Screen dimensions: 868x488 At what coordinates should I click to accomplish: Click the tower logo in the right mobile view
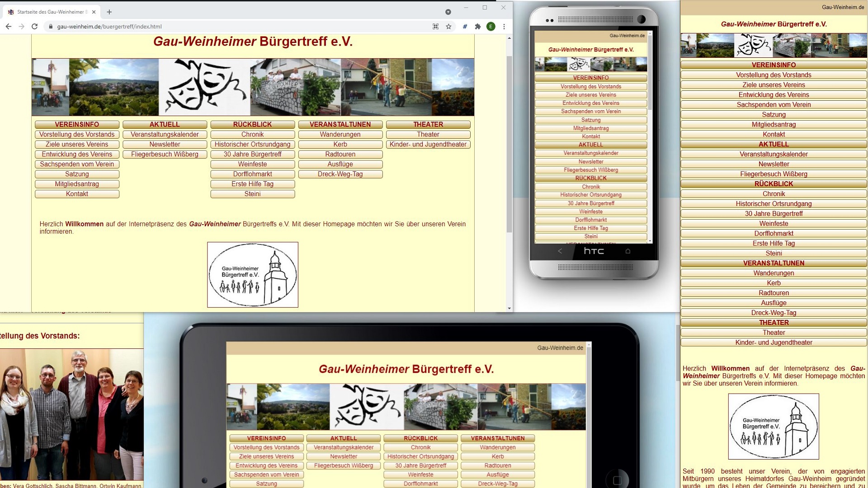774,427
